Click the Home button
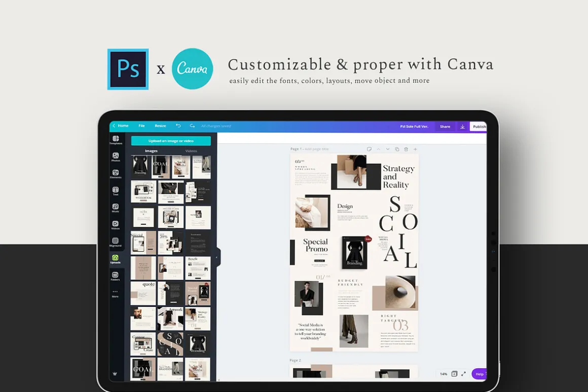Screen dimensions: 588x392 [x=123, y=126]
